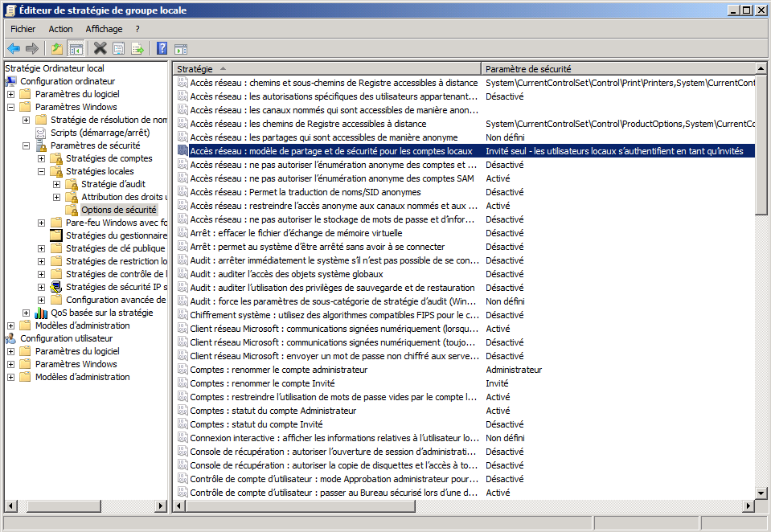Screen dimensions: 771x532
Task: Open the Affichage menu
Action: tap(104, 29)
